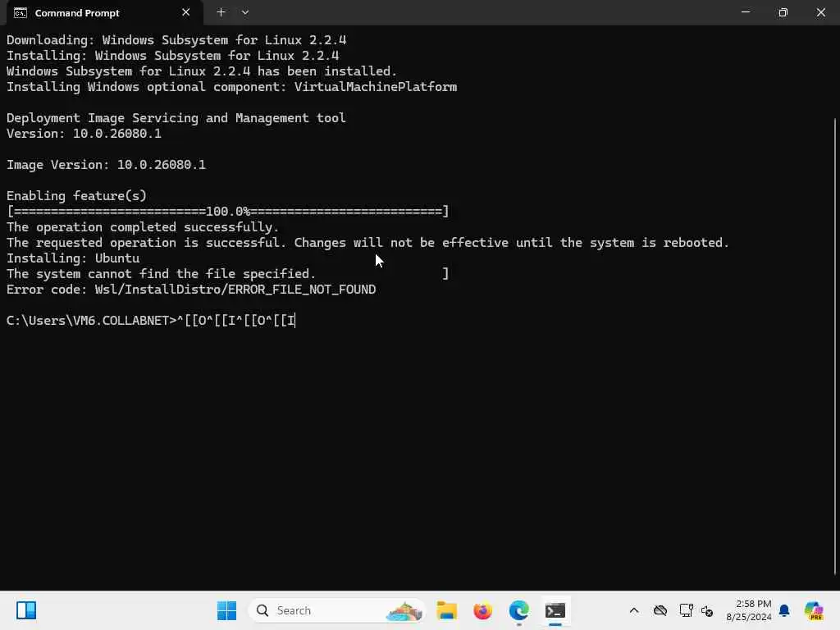Viewport: 840px width, 630px height.
Task: Click the prompt line C:\Users\VM6.COLLABNET>
Action: point(91,321)
